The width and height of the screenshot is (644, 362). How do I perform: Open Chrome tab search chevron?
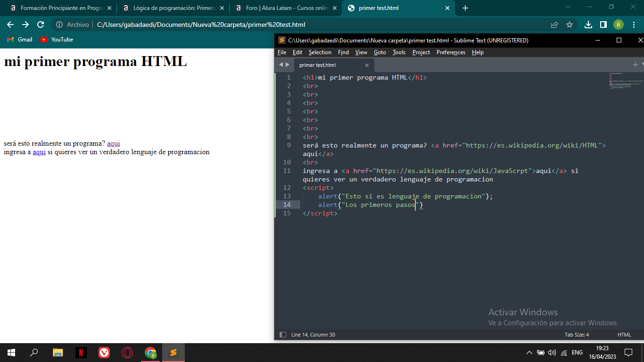568,7
